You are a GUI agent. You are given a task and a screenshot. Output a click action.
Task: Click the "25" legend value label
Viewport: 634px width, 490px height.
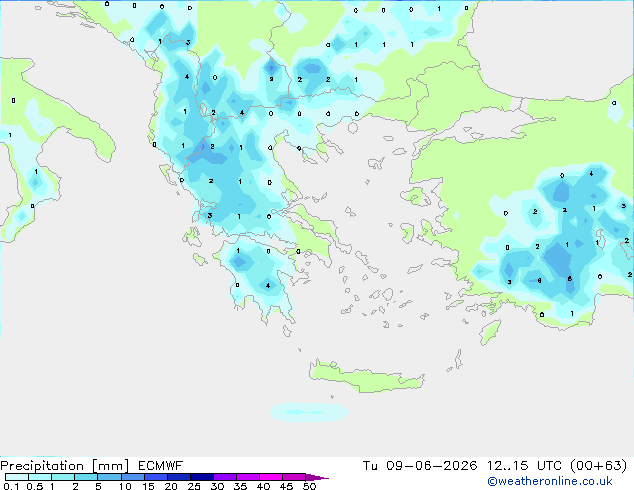[x=194, y=486]
